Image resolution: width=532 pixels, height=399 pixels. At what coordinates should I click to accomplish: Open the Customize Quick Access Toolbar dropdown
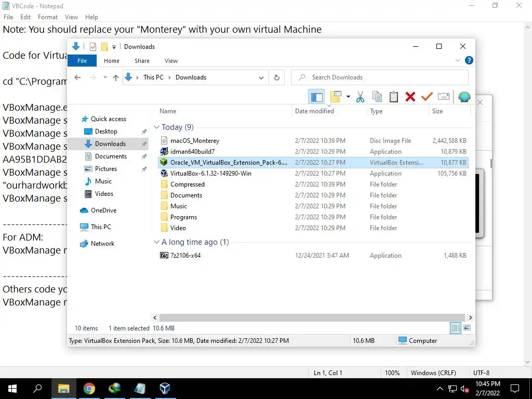(114, 47)
